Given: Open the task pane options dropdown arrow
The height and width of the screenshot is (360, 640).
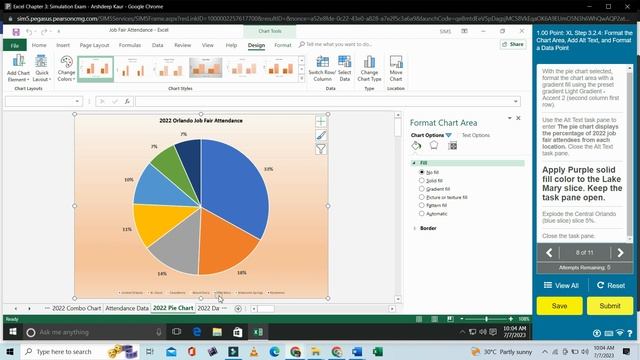Looking at the screenshot, I should 509,118.
